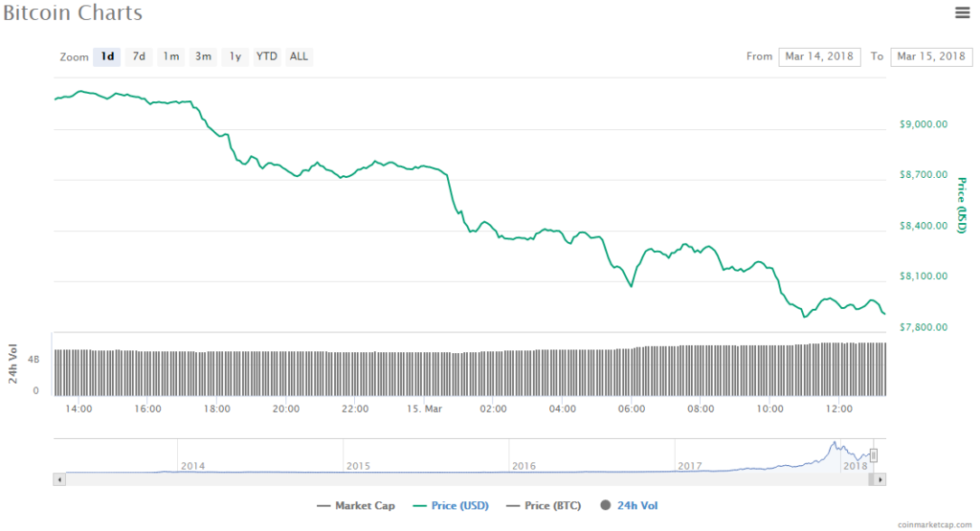This screenshot has height=531, width=980.
Task: Switch zoom to 3m
Action: (x=203, y=56)
